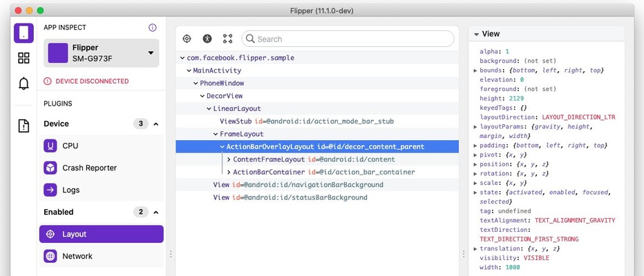644x276 pixels.
Task: Open the CPU plugin
Action: coord(102,146)
